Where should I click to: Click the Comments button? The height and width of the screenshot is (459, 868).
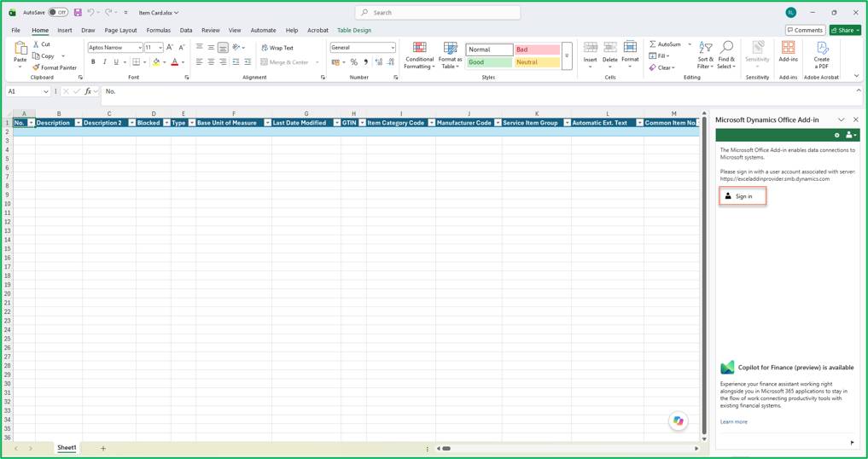coord(806,31)
